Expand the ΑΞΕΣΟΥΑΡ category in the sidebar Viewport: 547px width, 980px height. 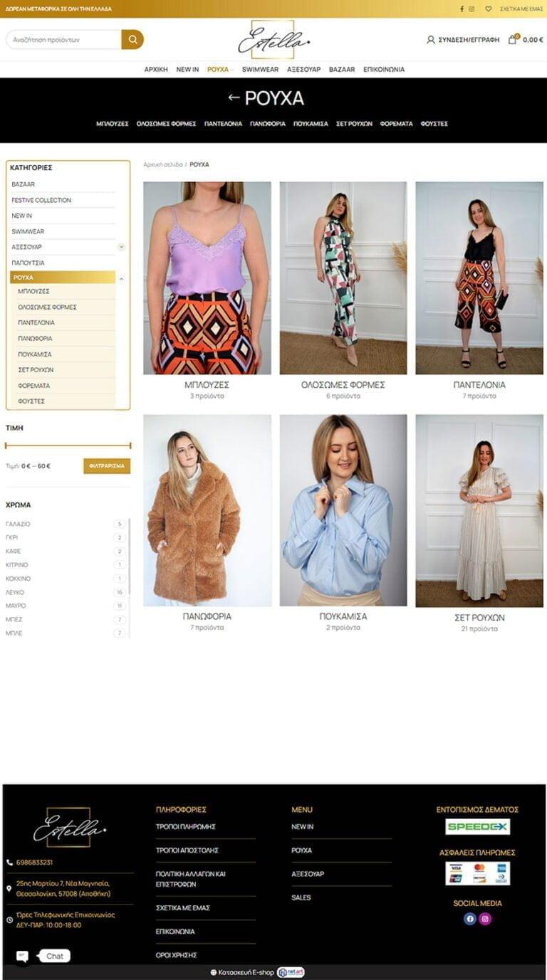tap(121, 247)
